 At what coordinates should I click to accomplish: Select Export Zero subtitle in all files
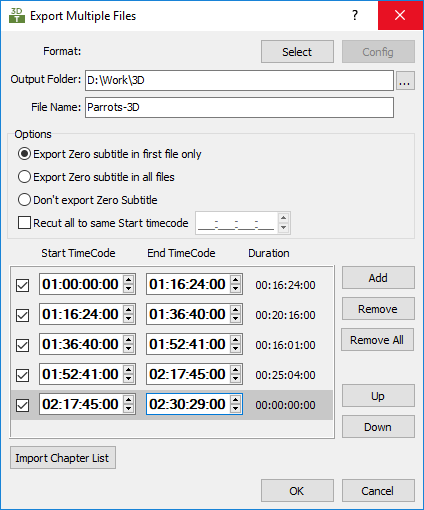[96, 177]
